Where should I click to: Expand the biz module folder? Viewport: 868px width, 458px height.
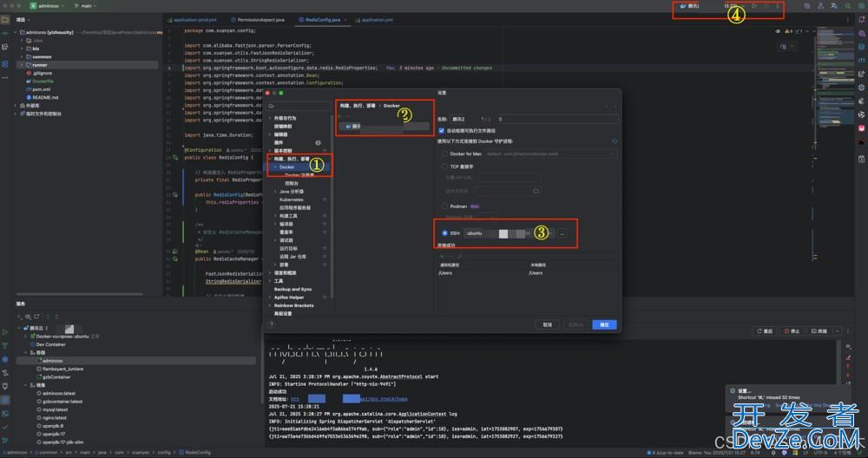[x=22, y=49]
